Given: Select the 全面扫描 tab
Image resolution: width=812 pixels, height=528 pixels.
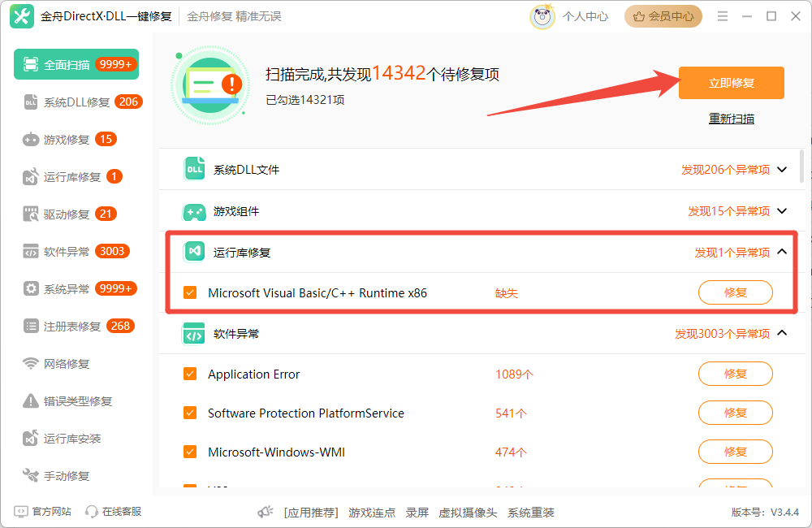Looking at the screenshot, I should pyautogui.click(x=76, y=64).
